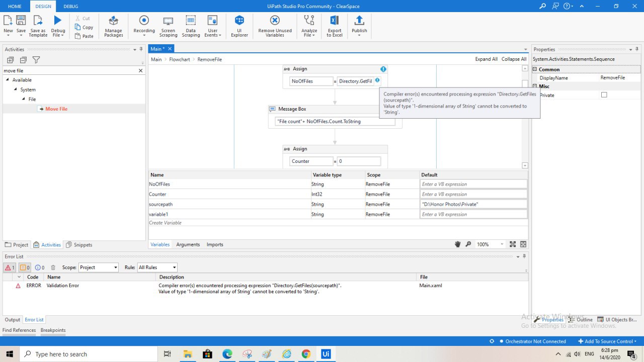Click the Copy command
This screenshot has width=644, height=362.
coord(84,27)
